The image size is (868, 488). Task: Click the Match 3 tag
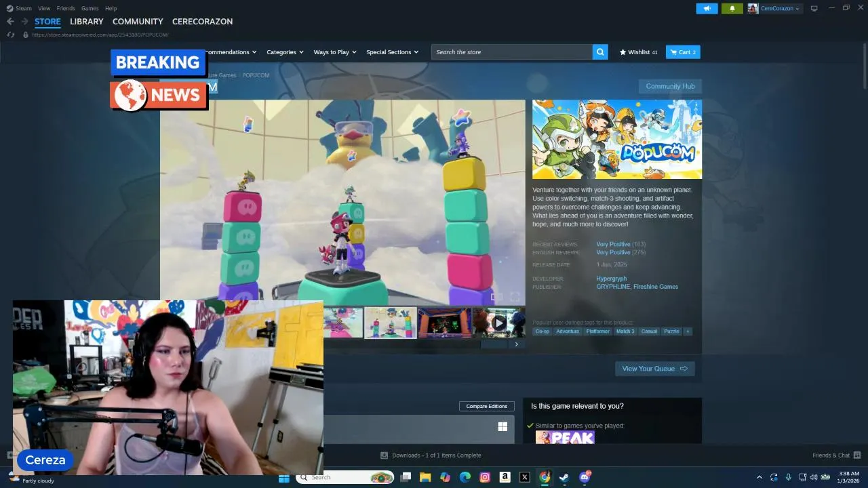pos(625,331)
